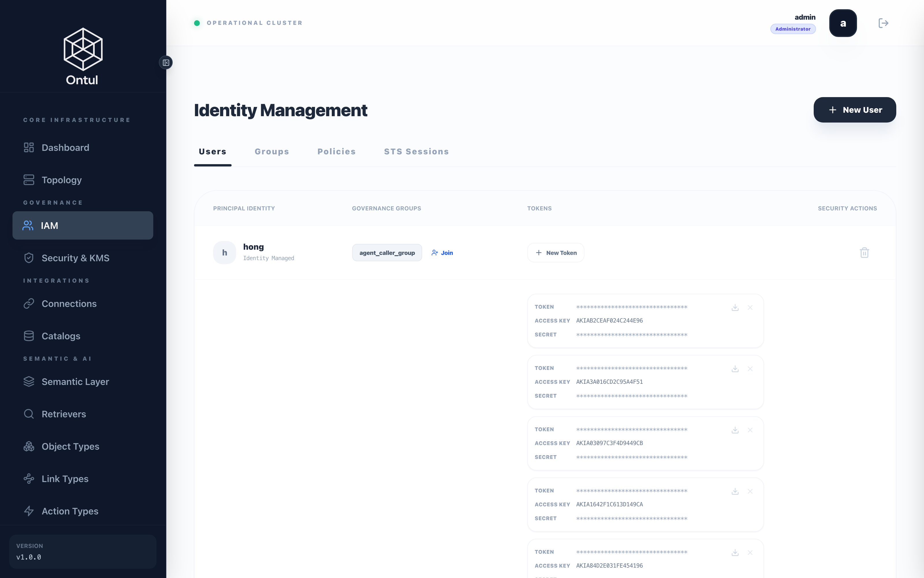Screen dimensions: 924x578
Task: Select IAM in the sidebar
Action: [x=83, y=225]
